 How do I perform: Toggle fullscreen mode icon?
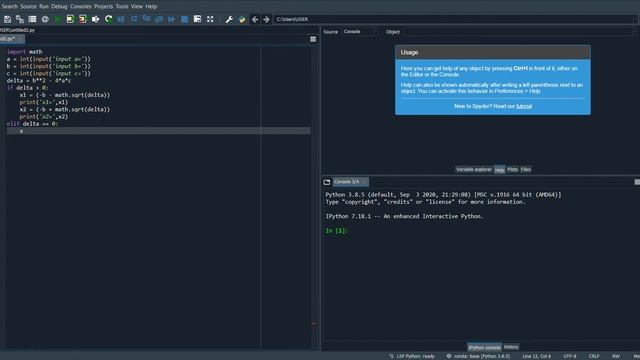[210, 19]
